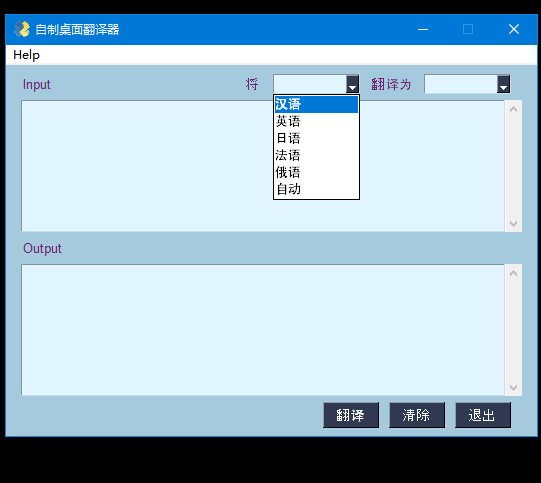Click the Input scrollbar up arrow
The height and width of the screenshot is (483, 541).
tap(513, 109)
